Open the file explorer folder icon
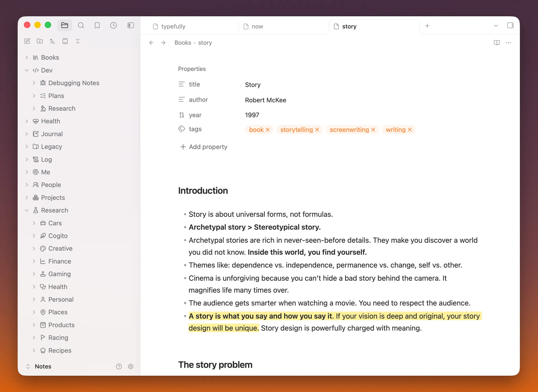 (x=65, y=25)
